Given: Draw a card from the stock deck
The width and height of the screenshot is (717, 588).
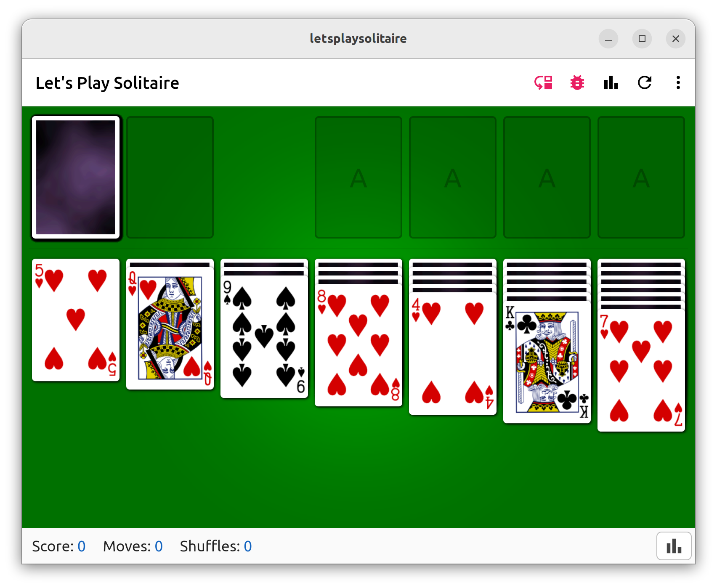Looking at the screenshot, I should 76,177.
